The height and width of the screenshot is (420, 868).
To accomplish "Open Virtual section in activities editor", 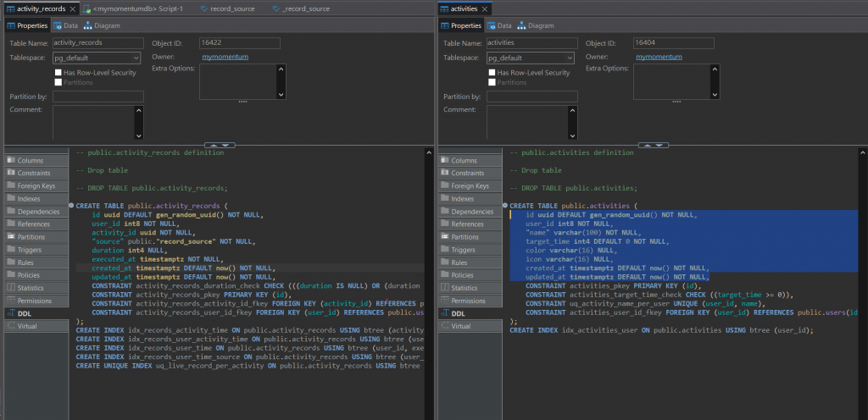I will point(470,326).
